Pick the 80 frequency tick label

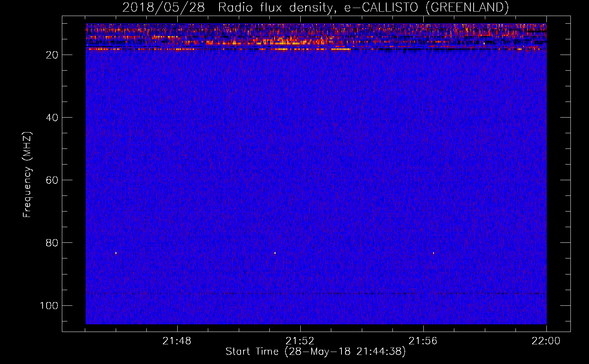(52, 243)
